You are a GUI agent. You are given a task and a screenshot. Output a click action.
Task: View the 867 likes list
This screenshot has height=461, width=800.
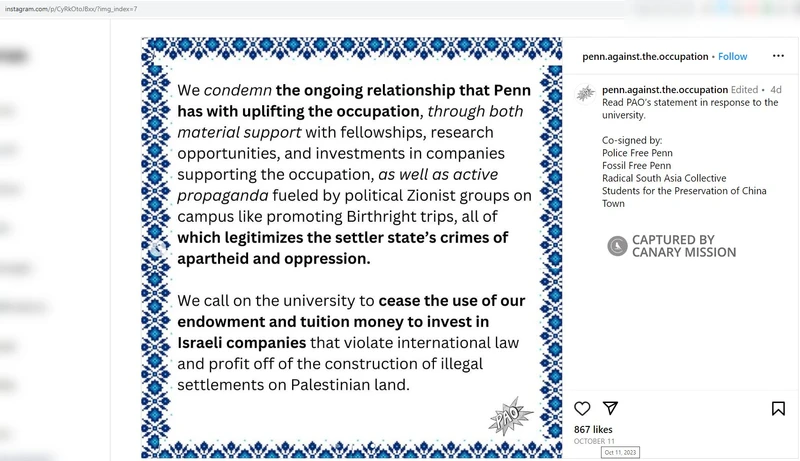pos(593,430)
